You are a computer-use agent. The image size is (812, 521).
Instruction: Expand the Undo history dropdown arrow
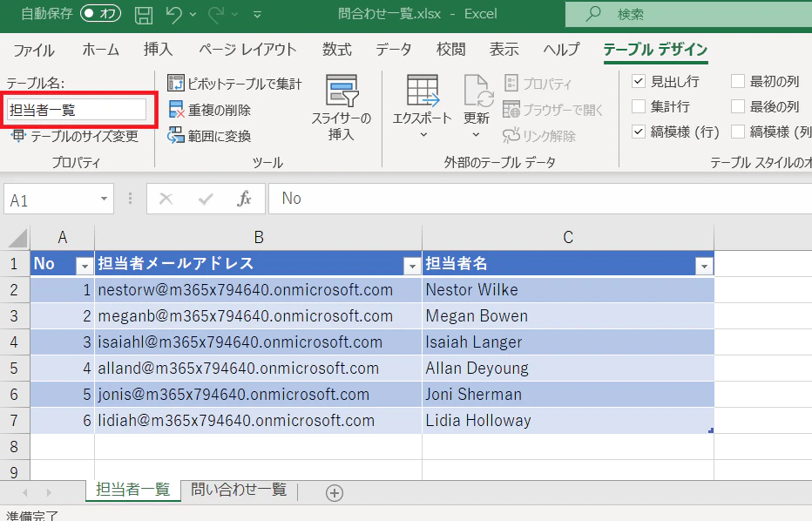coord(193,15)
